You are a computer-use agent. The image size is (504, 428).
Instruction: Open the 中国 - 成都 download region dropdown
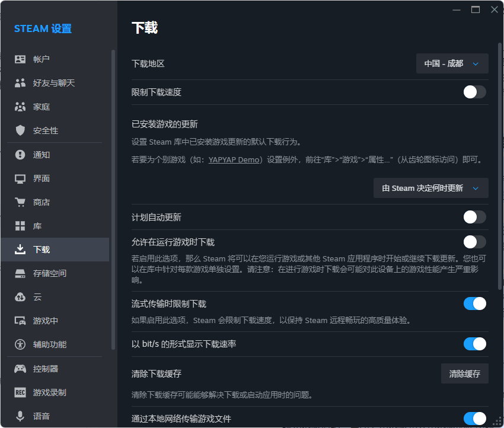(x=452, y=63)
